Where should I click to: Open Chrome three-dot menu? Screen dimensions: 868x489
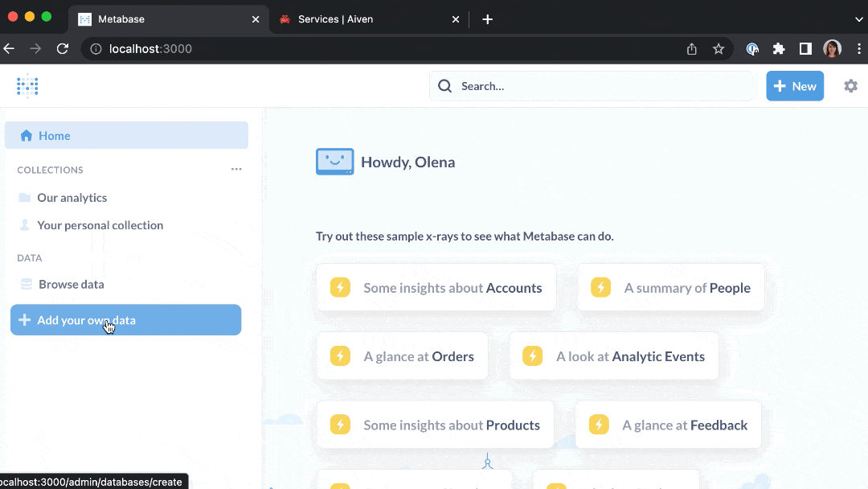click(859, 49)
